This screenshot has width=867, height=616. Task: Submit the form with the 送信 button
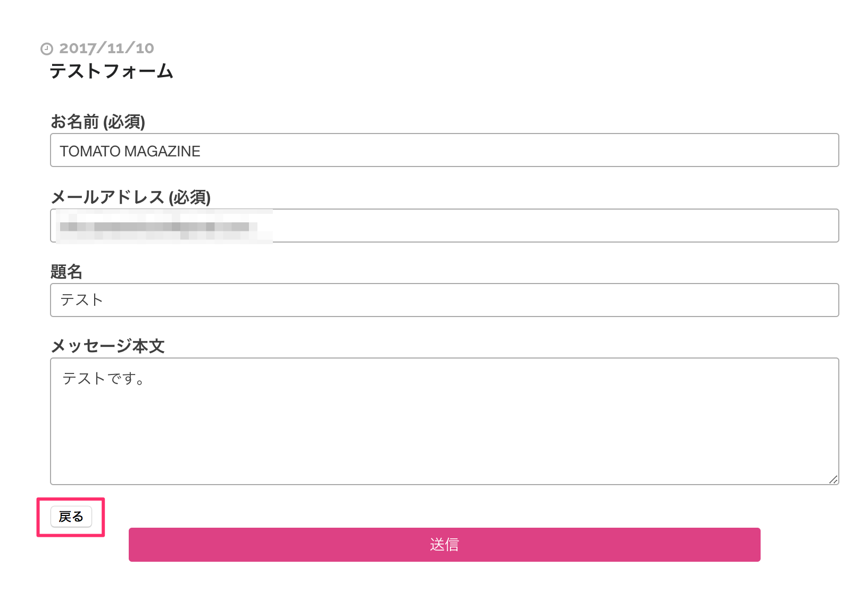point(444,544)
